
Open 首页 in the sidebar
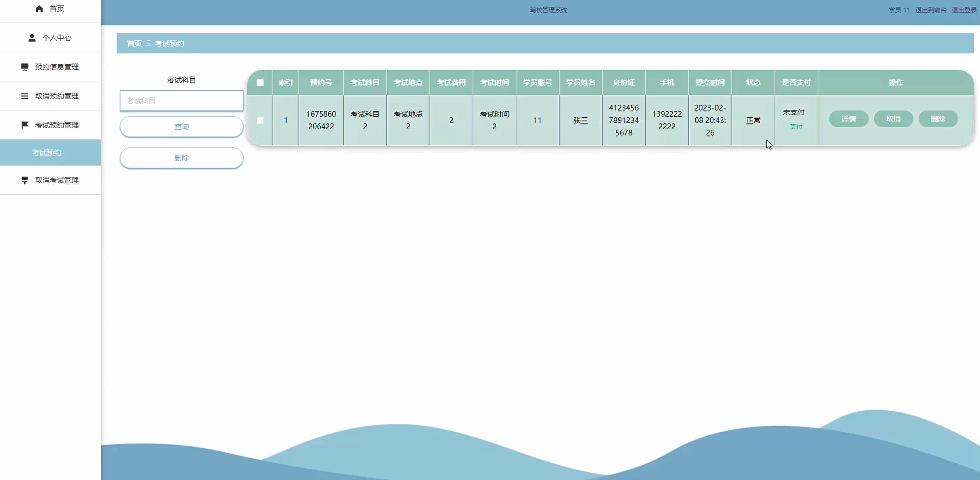coord(50,9)
